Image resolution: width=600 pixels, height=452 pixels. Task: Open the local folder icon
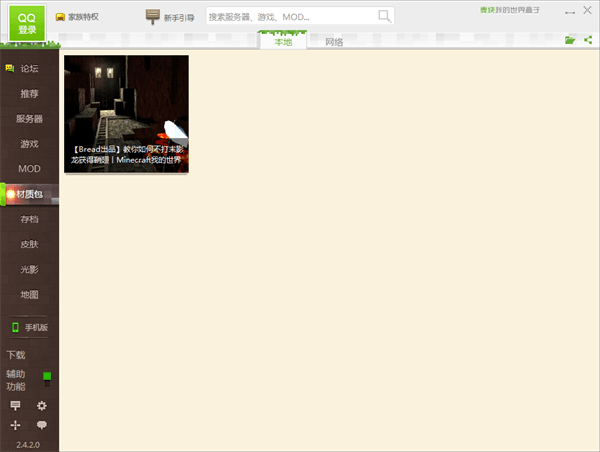coord(570,40)
